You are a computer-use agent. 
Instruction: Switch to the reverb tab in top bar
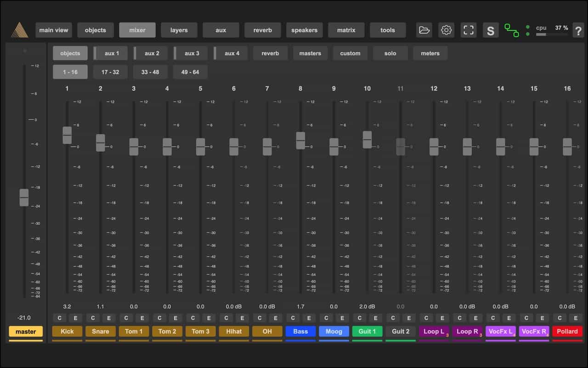point(262,30)
